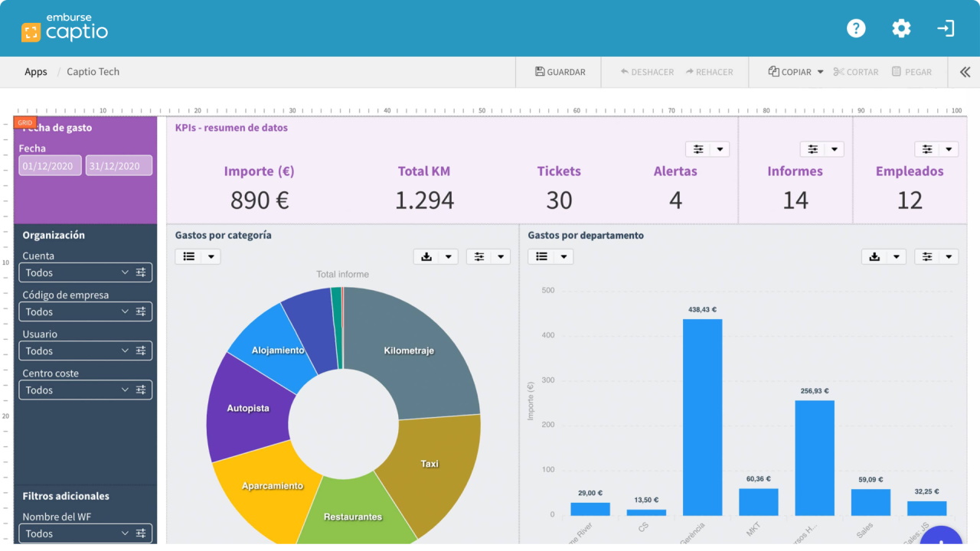Open settings gear in header
The image size is (980, 551).
(901, 28)
